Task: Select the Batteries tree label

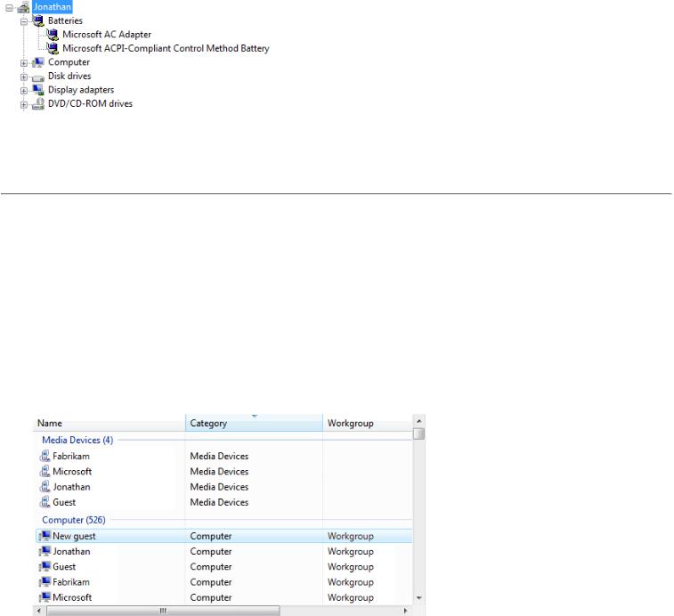Action: [x=65, y=20]
